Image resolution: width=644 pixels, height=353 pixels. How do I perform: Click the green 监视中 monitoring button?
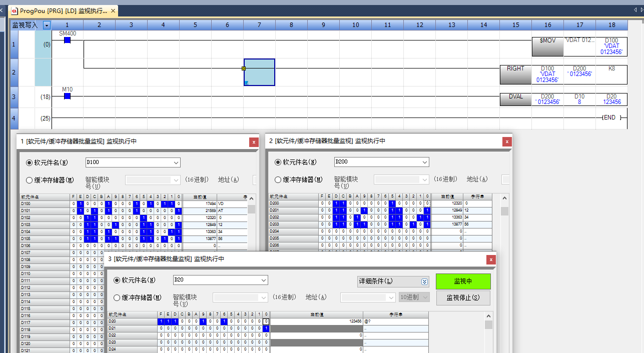(x=463, y=281)
